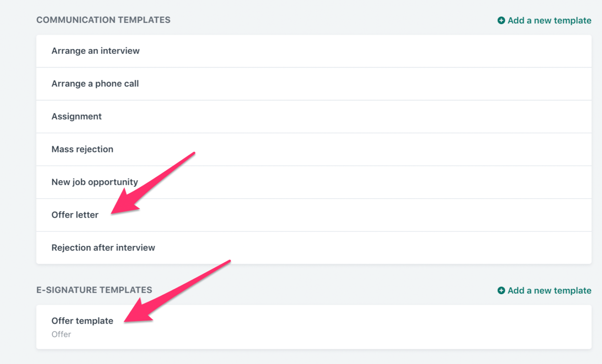Click the empty right side of the Mass rejection row
Image resolution: width=602 pixels, height=364 pixels.
(x=431, y=150)
